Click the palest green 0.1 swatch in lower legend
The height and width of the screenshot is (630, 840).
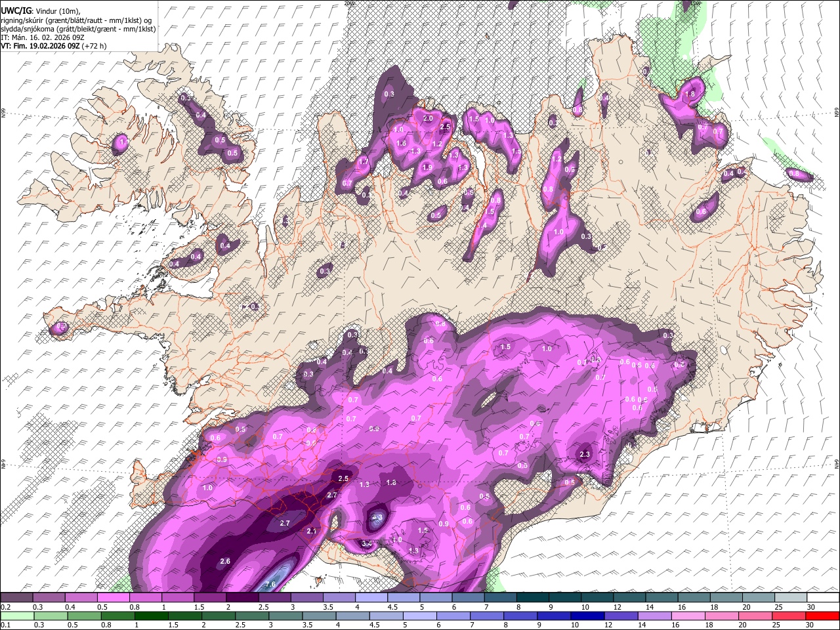[x=17, y=616]
